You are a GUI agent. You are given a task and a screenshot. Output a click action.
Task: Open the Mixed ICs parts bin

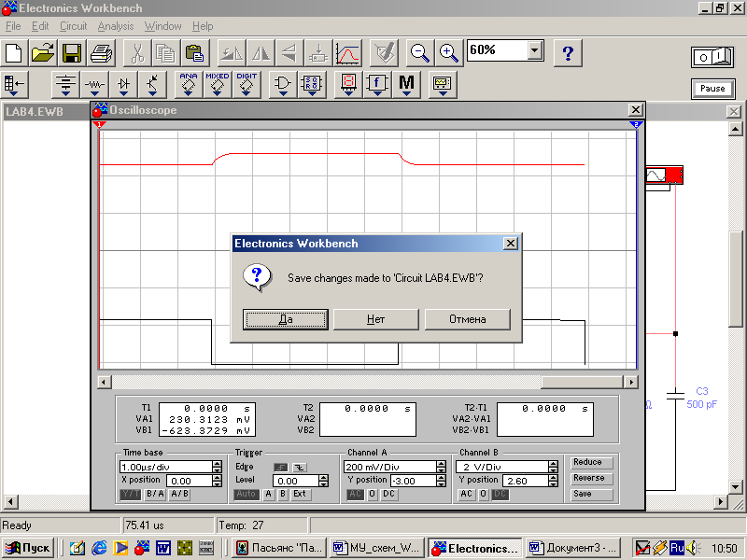pyautogui.click(x=218, y=85)
